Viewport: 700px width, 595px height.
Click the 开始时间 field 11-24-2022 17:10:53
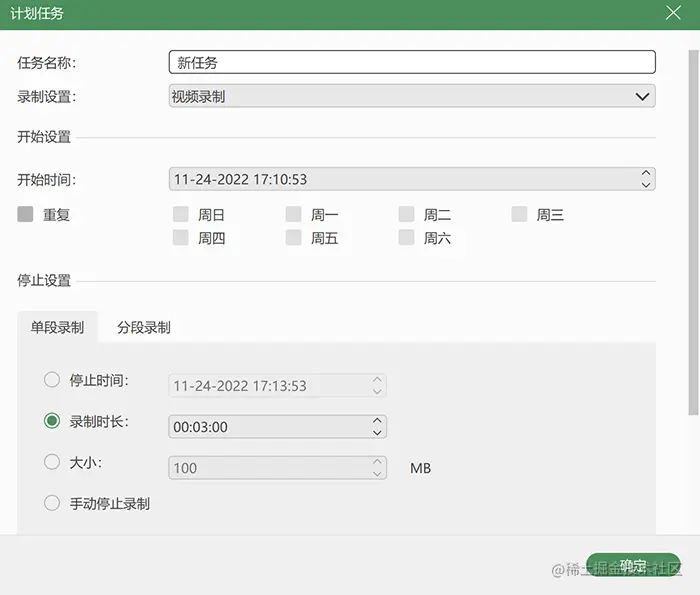point(412,179)
